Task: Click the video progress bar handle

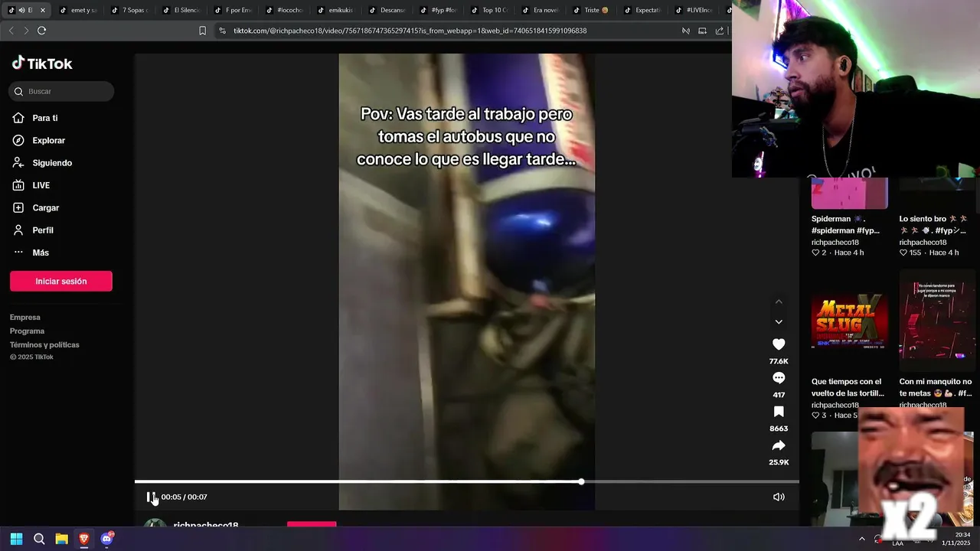Action: pos(581,481)
